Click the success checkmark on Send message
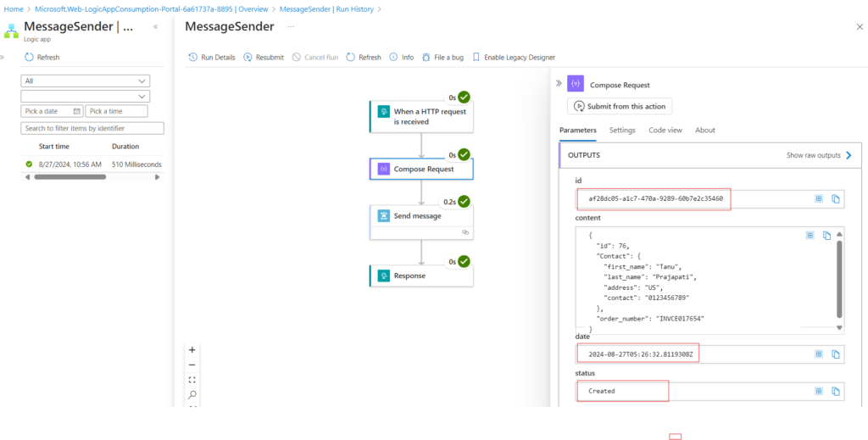Screen dimensions: 868x440 pyautogui.click(x=464, y=202)
